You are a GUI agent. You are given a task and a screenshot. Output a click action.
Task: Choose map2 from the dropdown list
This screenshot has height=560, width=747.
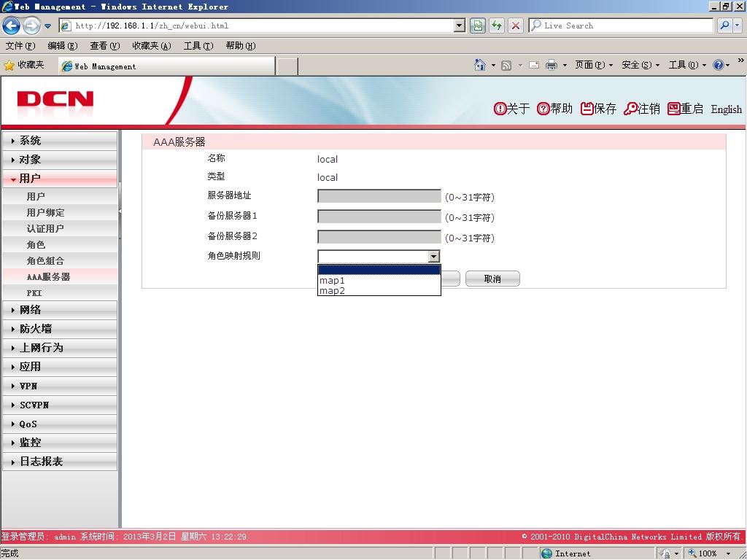tap(379, 290)
